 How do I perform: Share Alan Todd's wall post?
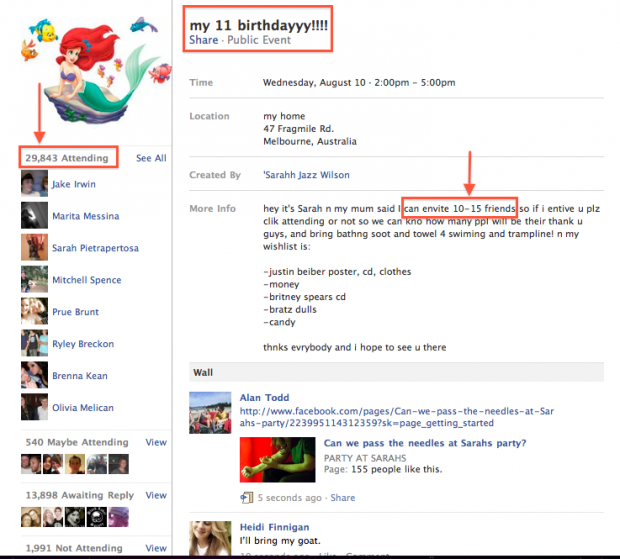342,498
